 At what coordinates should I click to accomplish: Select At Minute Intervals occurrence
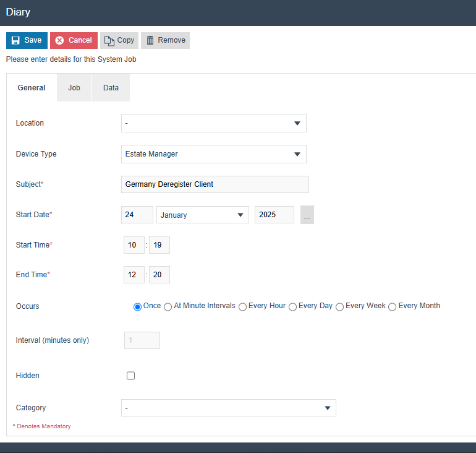coord(168,307)
